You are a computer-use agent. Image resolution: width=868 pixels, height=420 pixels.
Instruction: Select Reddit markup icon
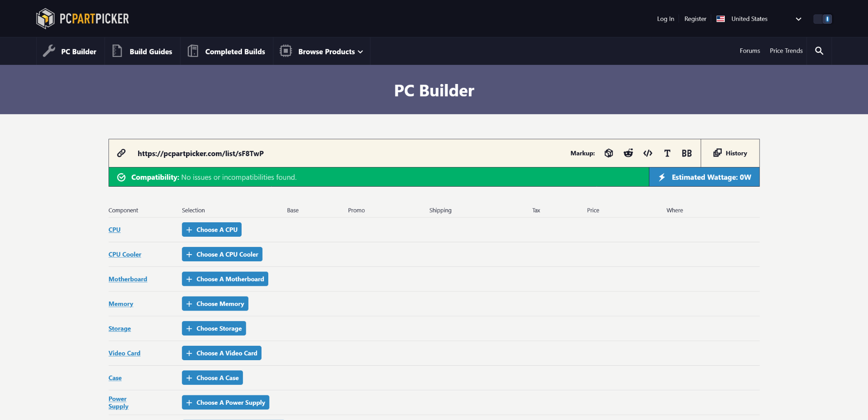(x=628, y=153)
